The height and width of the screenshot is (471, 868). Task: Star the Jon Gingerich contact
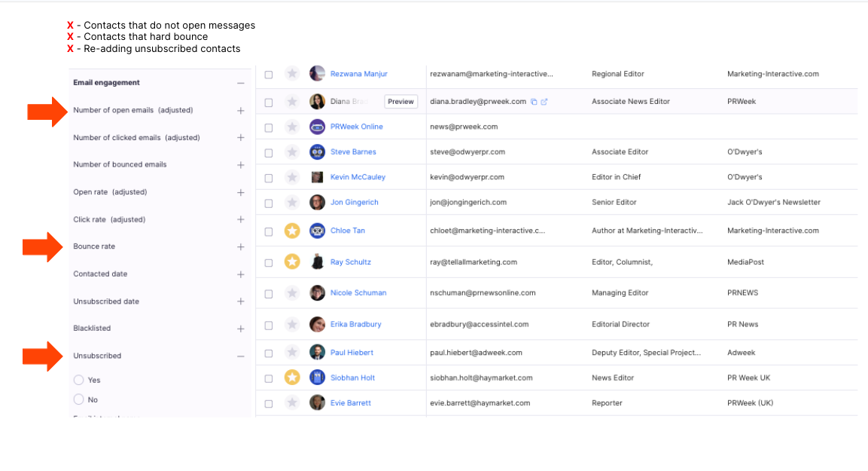click(x=292, y=202)
